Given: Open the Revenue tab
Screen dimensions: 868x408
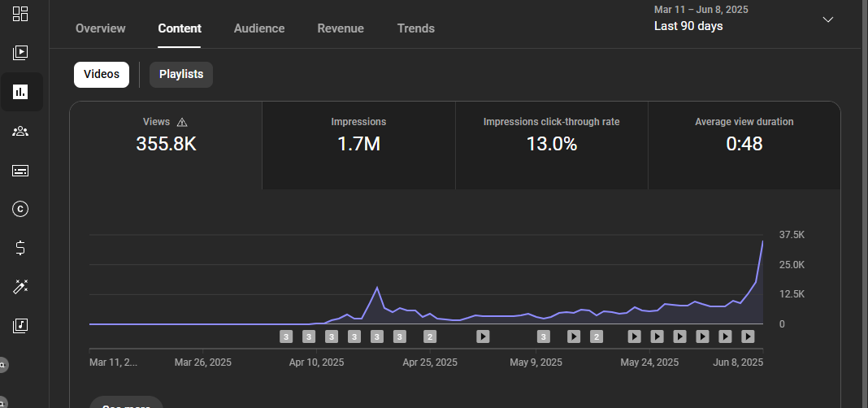Looking at the screenshot, I should point(341,28).
